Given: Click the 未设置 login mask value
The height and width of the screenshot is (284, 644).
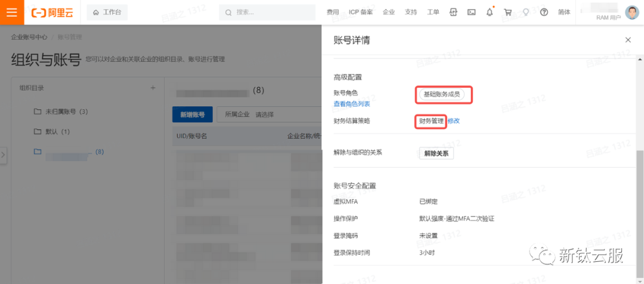Looking at the screenshot, I should coord(428,236).
